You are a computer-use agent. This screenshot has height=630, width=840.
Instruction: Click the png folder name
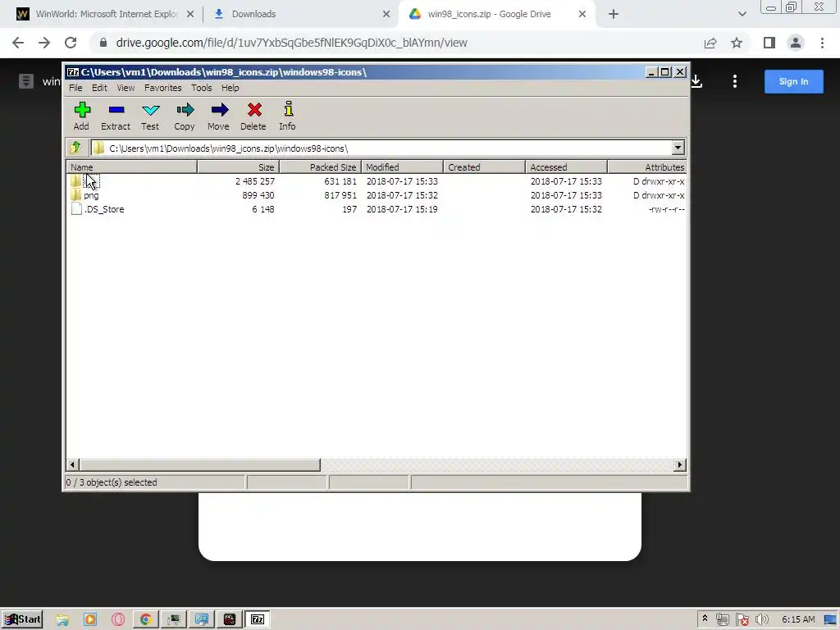[x=91, y=195]
